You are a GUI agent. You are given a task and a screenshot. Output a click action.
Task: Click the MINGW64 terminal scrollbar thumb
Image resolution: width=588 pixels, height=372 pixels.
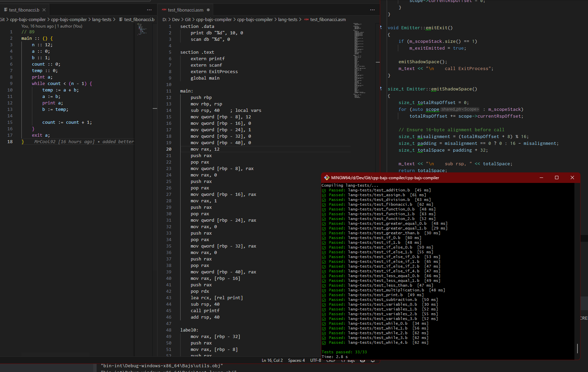point(577,348)
